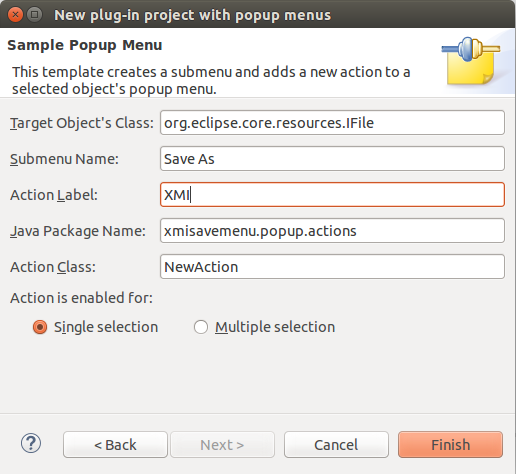516x474 pixels.
Task: Click the Java Package Name text field
Action: click(332, 231)
